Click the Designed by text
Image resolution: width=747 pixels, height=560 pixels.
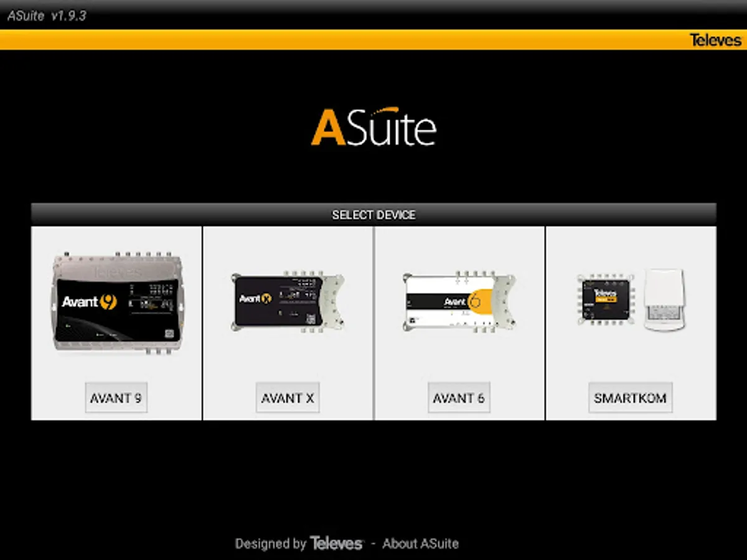click(271, 544)
